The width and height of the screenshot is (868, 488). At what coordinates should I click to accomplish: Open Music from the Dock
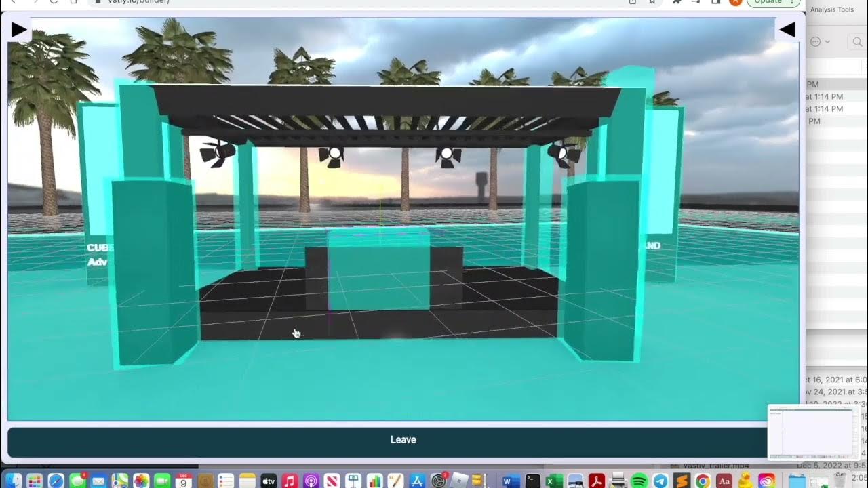coord(290,481)
